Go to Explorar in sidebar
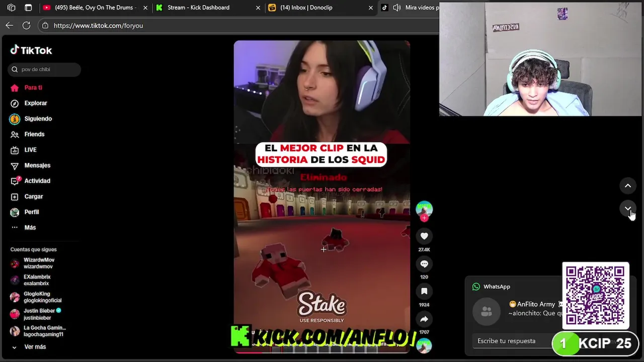Screen dimensions: 644x362 (36, 103)
